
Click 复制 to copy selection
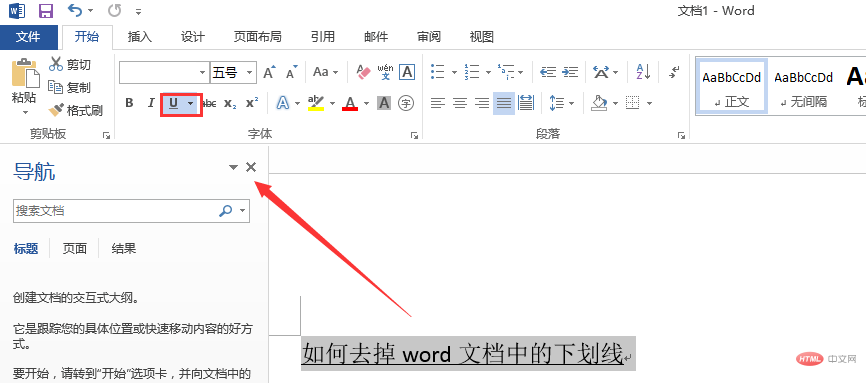[70, 87]
